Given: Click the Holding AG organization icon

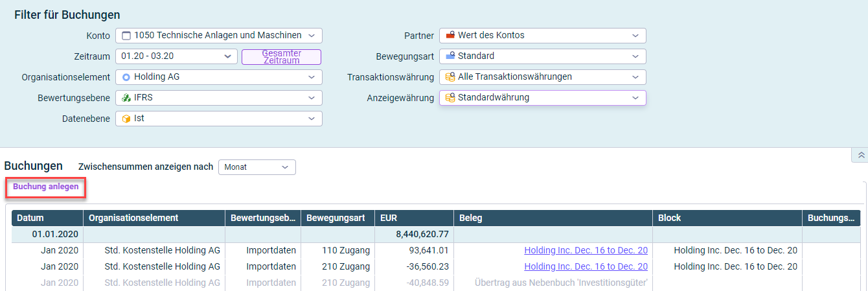Looking at the screenshot, I should pos(126,77).
